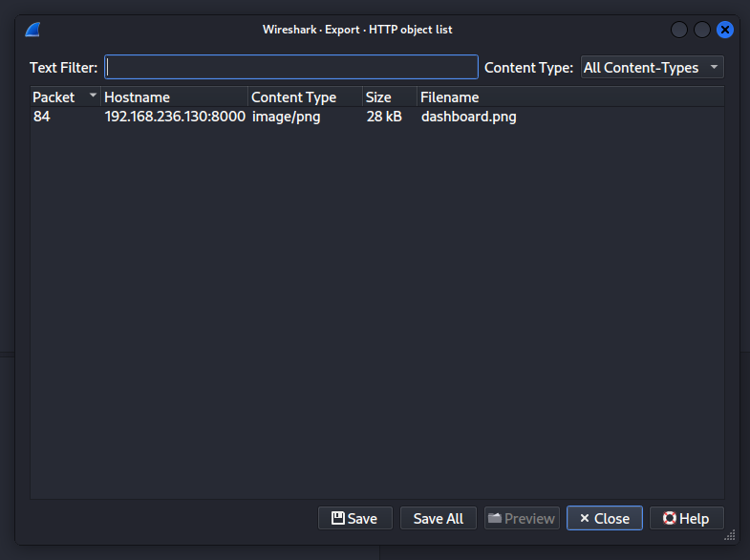
Task: Focus the Text Filter input field
Action: [290, 67]
